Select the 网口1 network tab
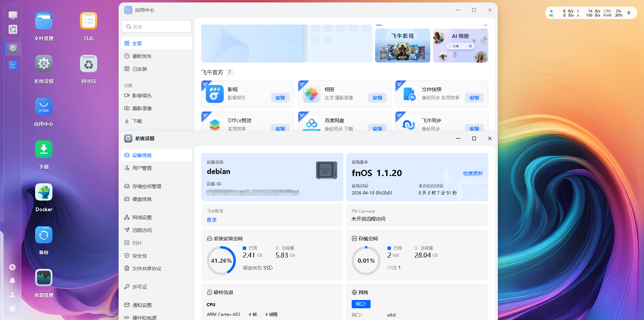The height and width of the screenshot is (320, 644). click(x=361, y=304)
